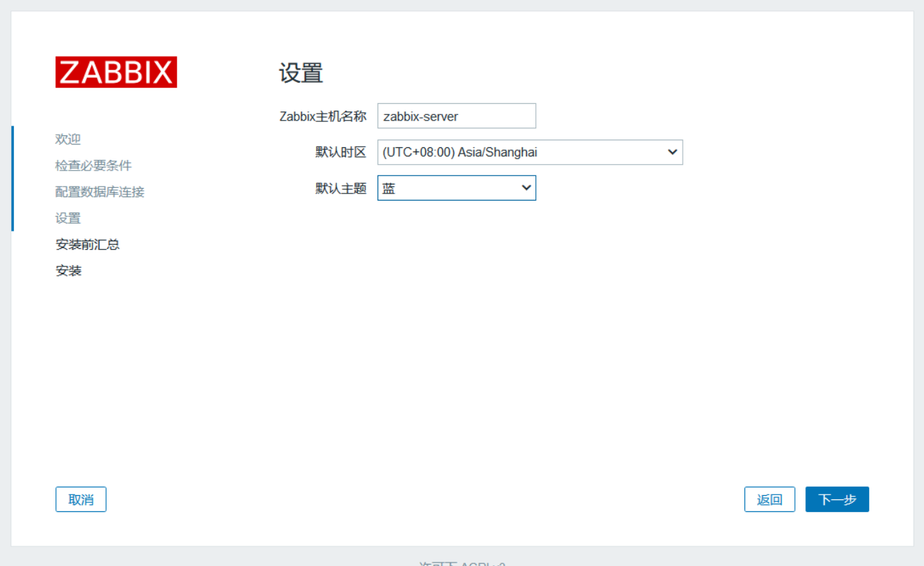Select the 检查必要条件 step
The height and width of the screenshot is (566, 924).
point(93,166)
